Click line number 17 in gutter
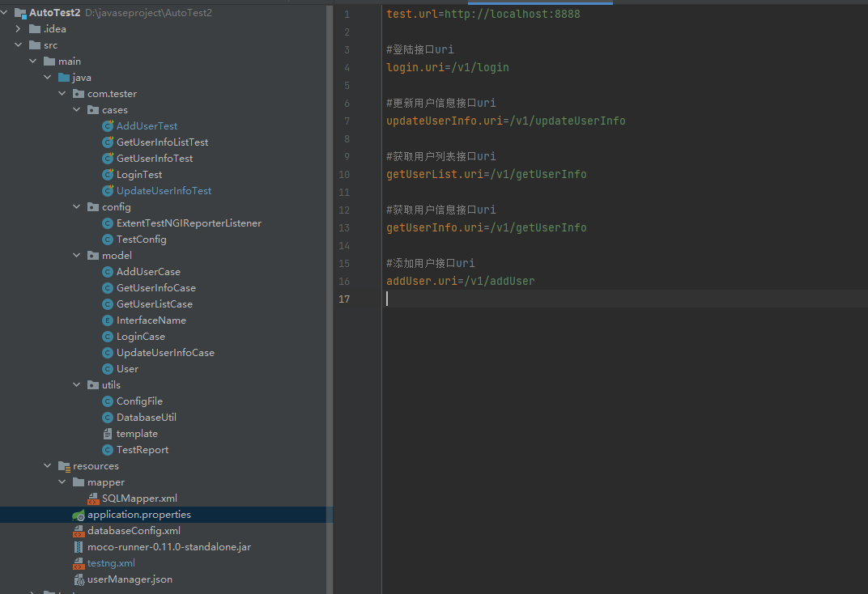Viewport: 868px width, 594px height. tap(344, 299)
